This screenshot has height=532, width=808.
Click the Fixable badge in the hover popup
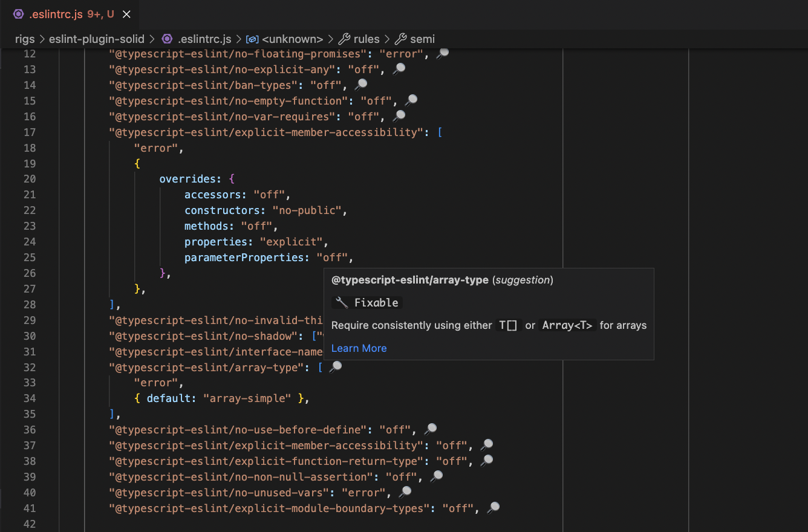tap(367, 302)
